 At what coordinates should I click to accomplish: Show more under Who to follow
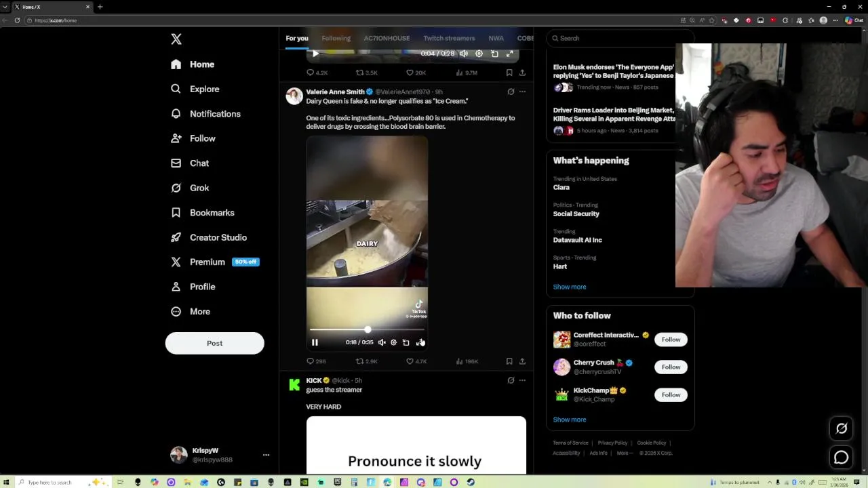point(570,420)
